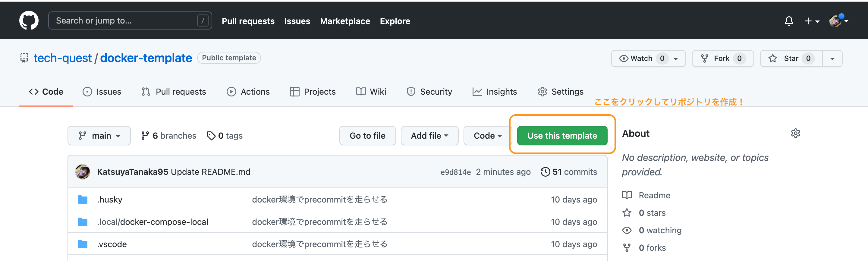Open the plus create-new menu
Viewport: 868px width, 261px height.
[x=811, y=21]
